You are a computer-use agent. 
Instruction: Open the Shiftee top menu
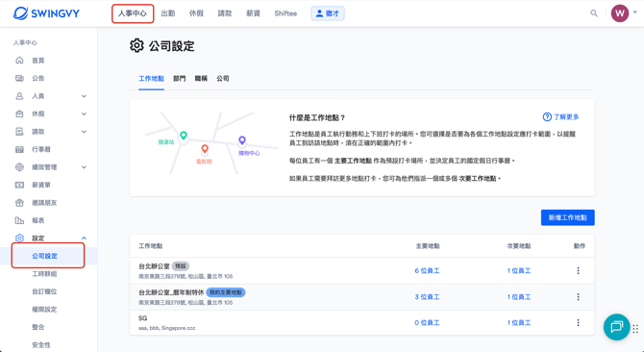[x=285, y=13]
